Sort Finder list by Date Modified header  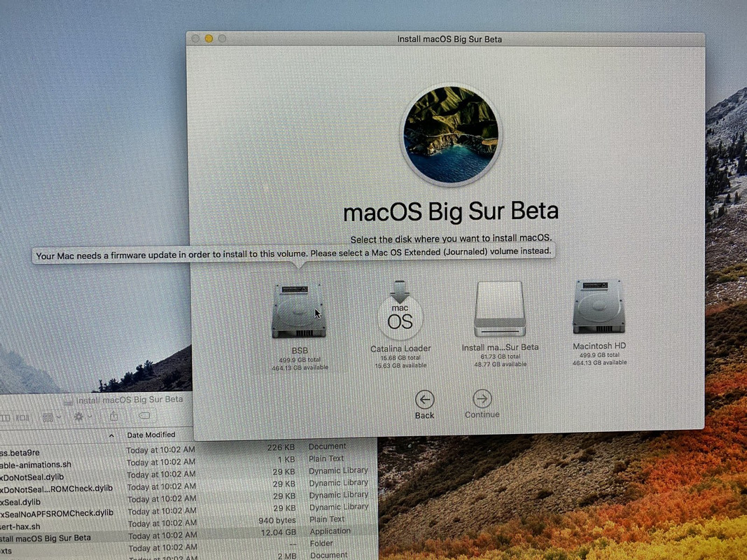tap(151, 435)
